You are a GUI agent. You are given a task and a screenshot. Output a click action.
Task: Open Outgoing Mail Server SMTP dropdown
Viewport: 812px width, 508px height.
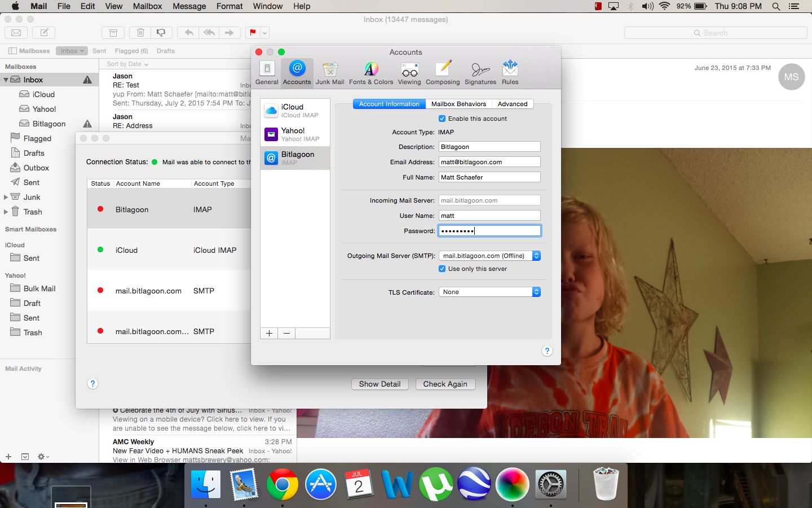pos(489,256)
